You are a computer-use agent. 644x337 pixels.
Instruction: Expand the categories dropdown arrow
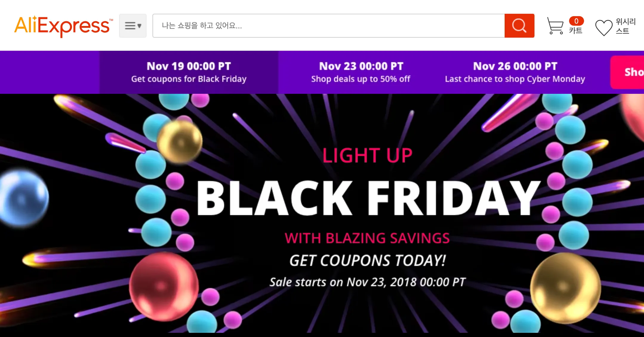pyautogui.click(x=140, y=26)
